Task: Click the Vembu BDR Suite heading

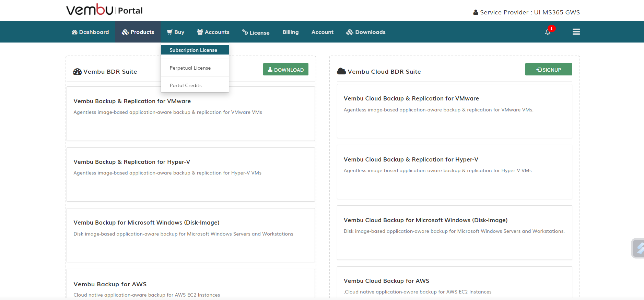Action: coord(110,72)
